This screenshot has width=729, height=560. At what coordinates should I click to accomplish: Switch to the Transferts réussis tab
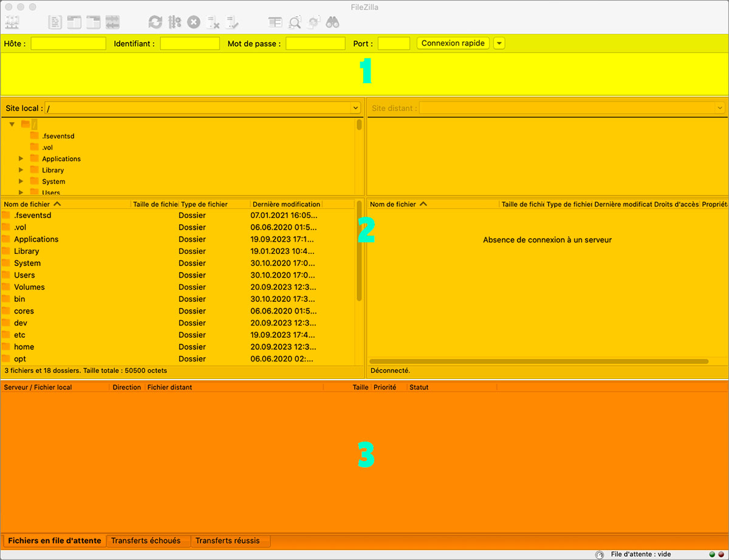[227, 541]
